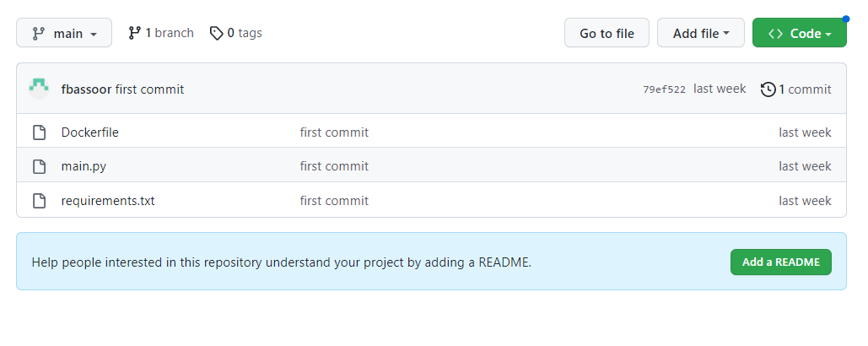Click the fbassoor username link
868x346 pixels.
coord(86,89)
